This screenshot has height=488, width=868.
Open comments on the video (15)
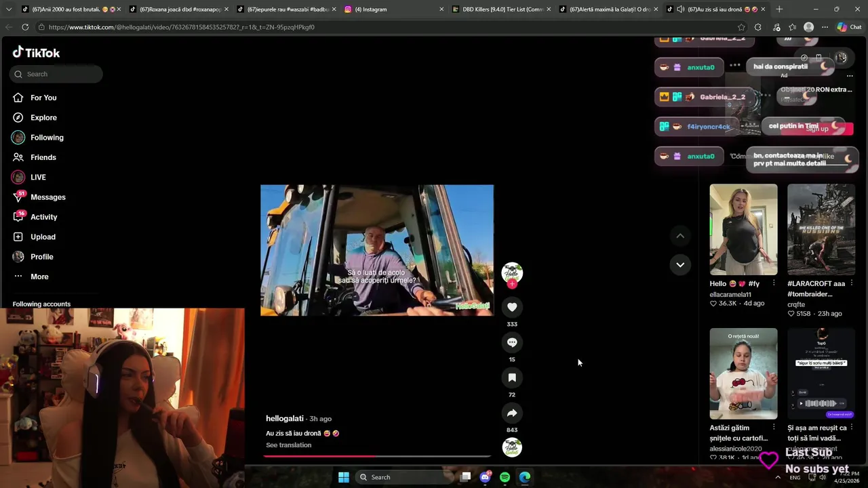512,342
